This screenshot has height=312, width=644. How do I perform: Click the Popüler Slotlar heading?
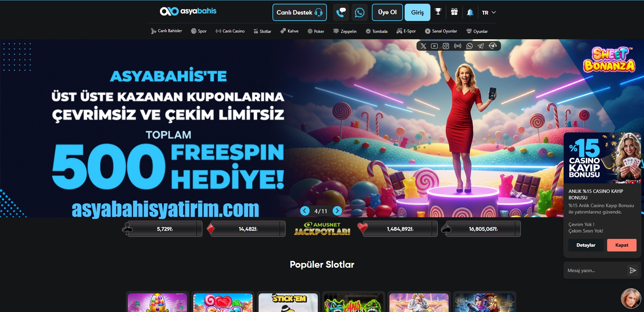click(322, 264)
